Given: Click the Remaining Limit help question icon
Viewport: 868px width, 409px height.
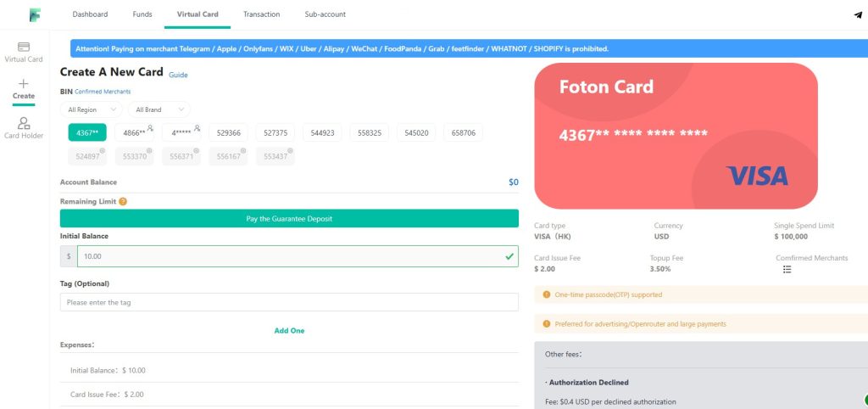Looking at the screenshot, I should tap(123, 202).
